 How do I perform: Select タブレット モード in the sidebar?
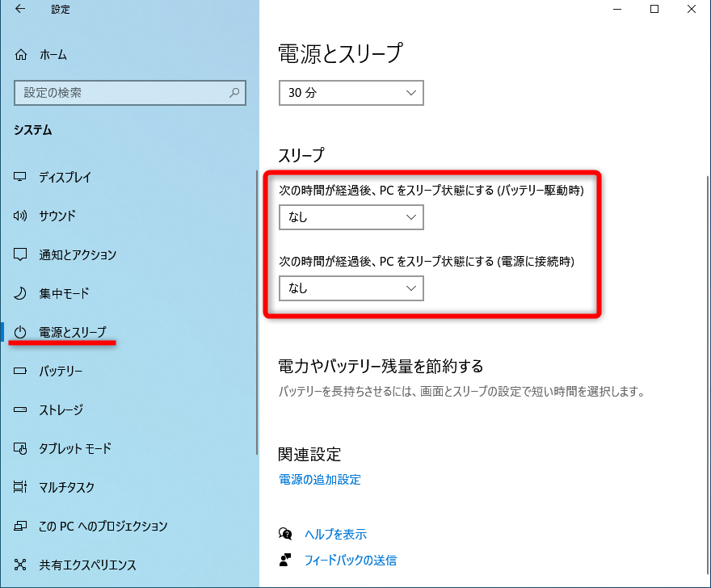[75, 448]
